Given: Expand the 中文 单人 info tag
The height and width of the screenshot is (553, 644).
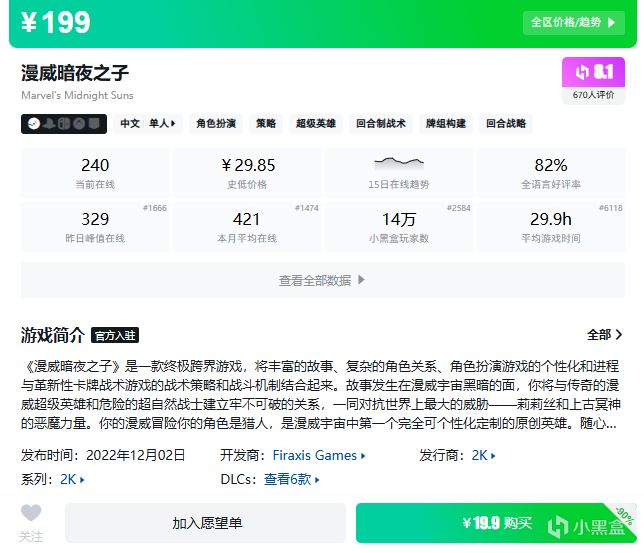Looking at the screenshot, I should point(148,124).
